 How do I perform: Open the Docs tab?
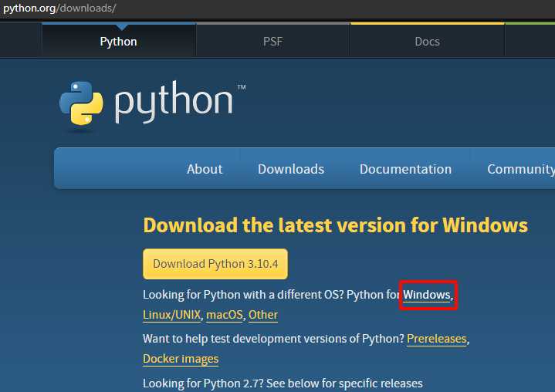point(427,42)
